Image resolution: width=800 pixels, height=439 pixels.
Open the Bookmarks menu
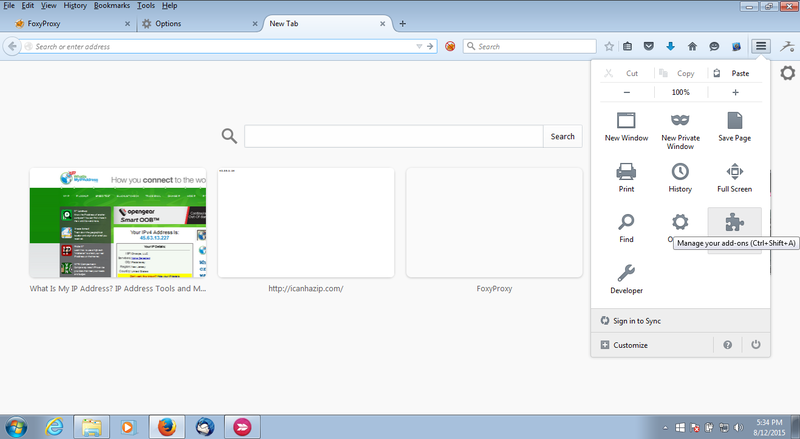[x=112, y=6]
